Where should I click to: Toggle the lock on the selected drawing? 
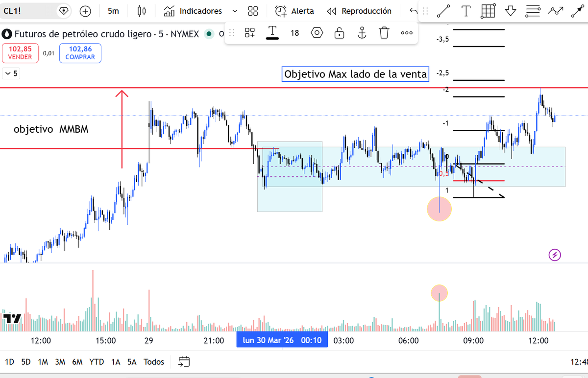click(x=339, y=33)
